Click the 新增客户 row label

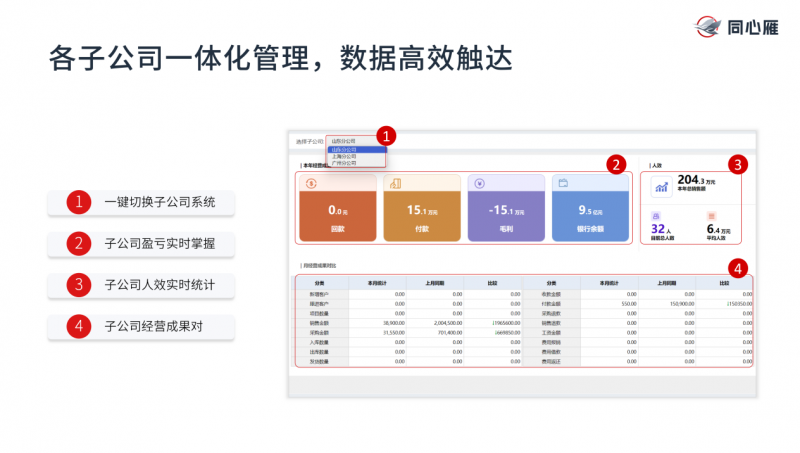(x=319, y=294)
